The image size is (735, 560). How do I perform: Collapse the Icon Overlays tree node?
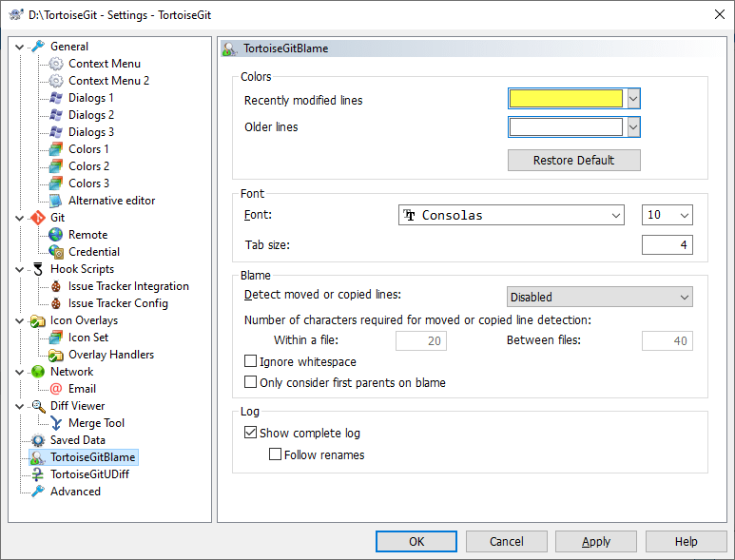(x=20, y=320)
